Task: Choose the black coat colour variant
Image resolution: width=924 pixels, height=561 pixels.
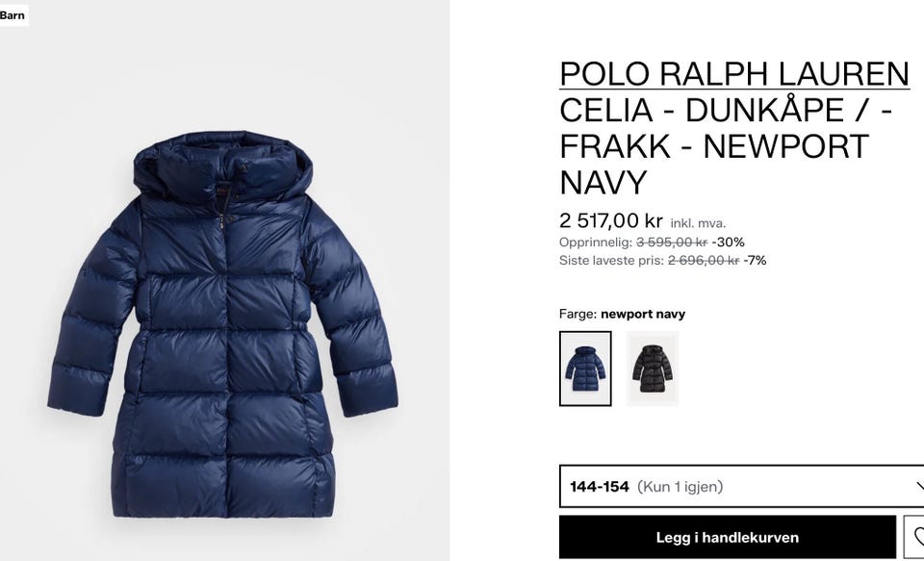Action: pos(653,369)
